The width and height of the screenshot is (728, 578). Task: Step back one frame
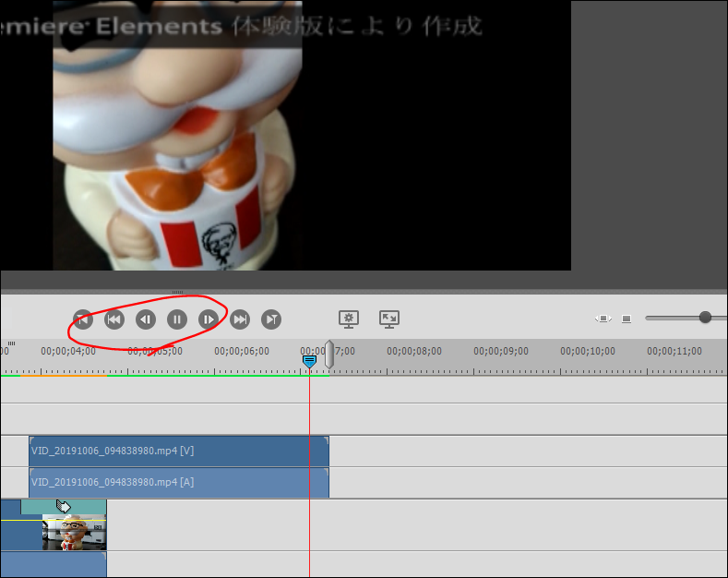[x=146, y=319]
